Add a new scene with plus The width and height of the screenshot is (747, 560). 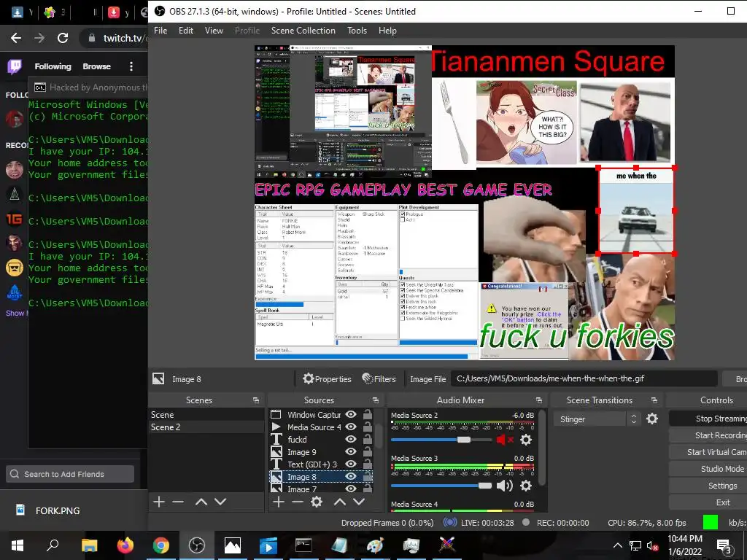159,502
